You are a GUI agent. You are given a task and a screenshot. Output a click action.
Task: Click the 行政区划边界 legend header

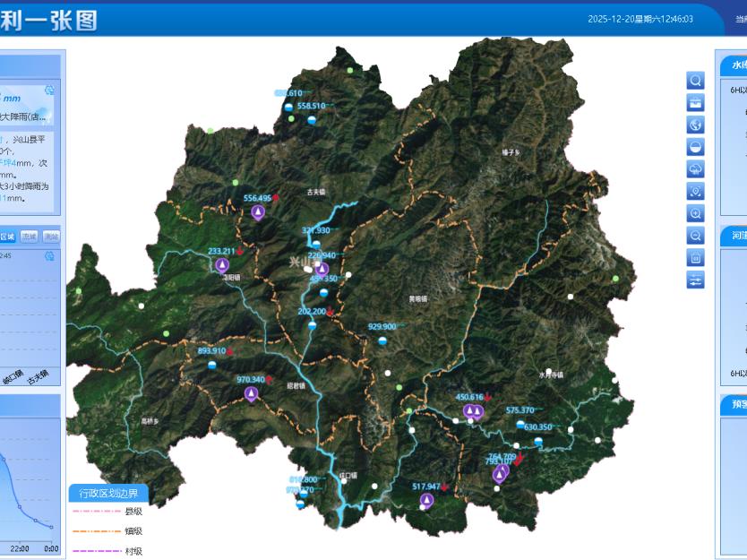pos(108,493)
